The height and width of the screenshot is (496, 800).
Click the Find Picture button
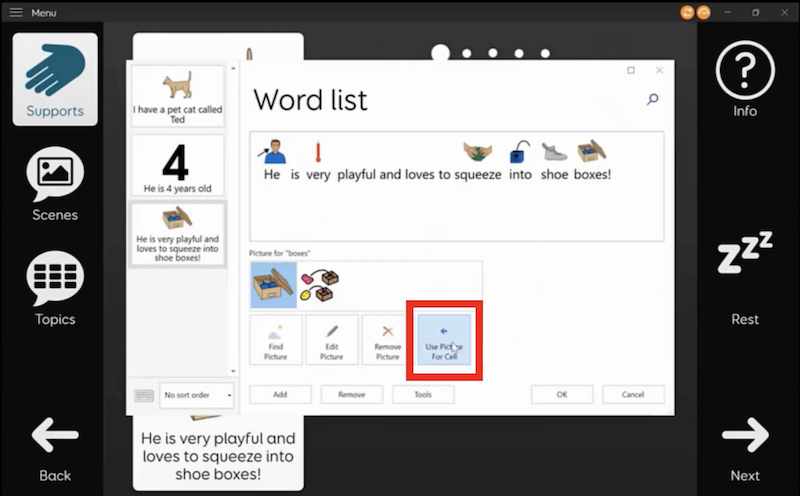275,341
